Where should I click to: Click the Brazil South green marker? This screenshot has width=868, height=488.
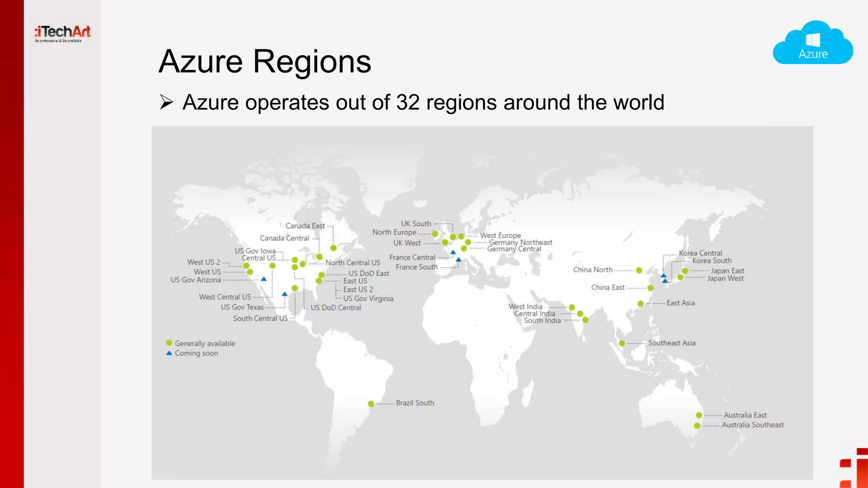coord(371,404)
